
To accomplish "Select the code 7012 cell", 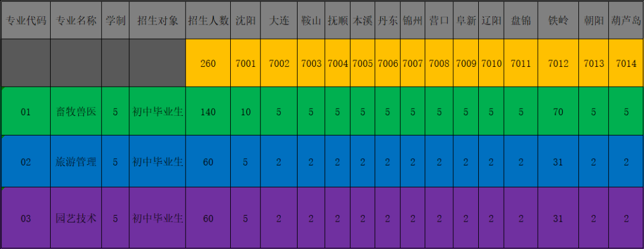I will (x=558, y=63).
